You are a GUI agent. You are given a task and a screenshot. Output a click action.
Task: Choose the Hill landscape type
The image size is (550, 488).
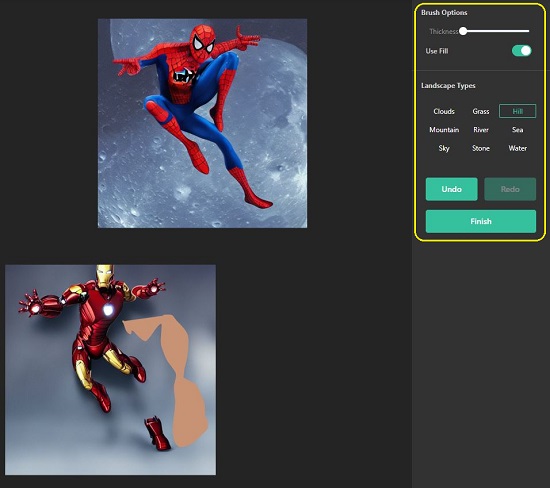(517, 111)
